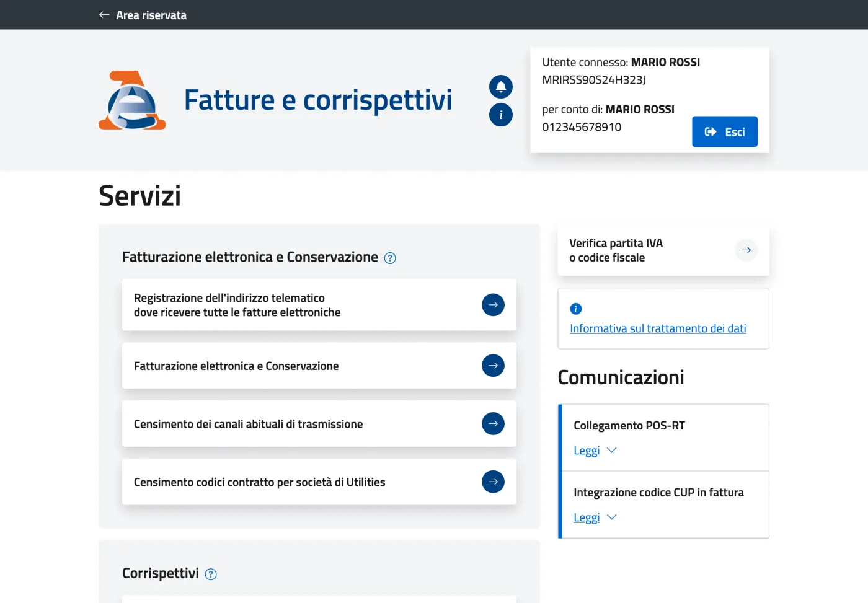Click 'Registrazione dell'indirizzo telematico' card text
This screenshot has height=603, width=868.
pos(237,305)
